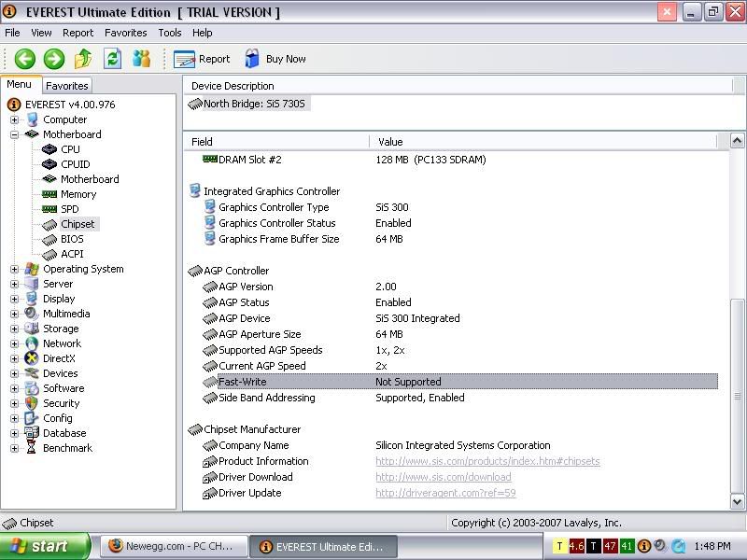The image size is (747, 560).
Task: Select the CPU item in tree
Action: (70, 149)
